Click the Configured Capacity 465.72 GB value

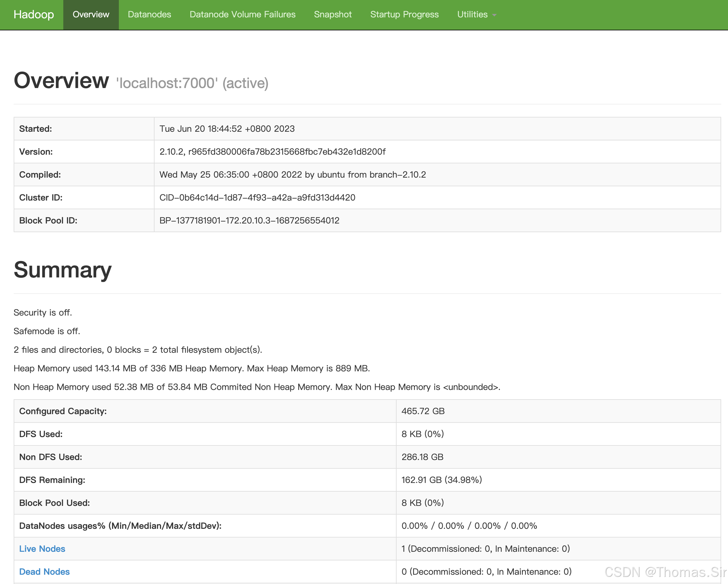pyautogui.click(x=423, y=411)
